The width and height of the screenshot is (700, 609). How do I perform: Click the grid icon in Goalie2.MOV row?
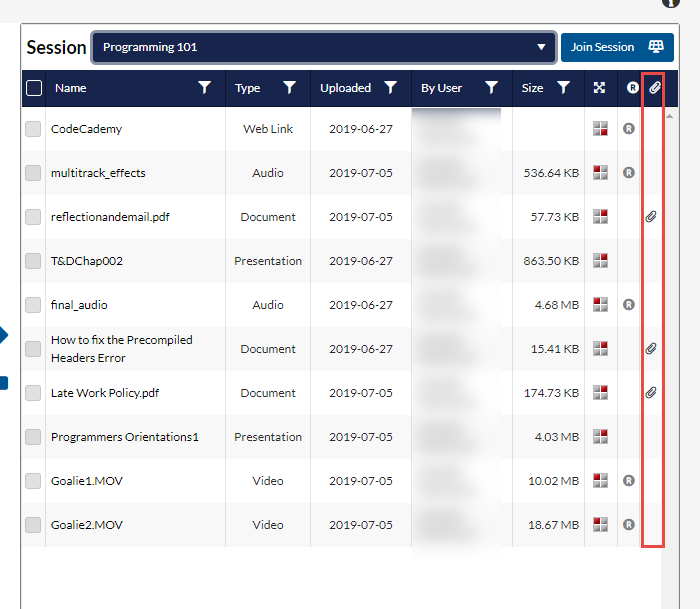600,525
